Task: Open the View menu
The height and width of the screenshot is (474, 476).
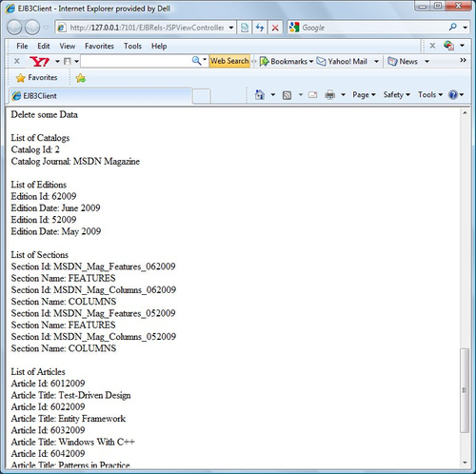Action: tap(68, 46)
